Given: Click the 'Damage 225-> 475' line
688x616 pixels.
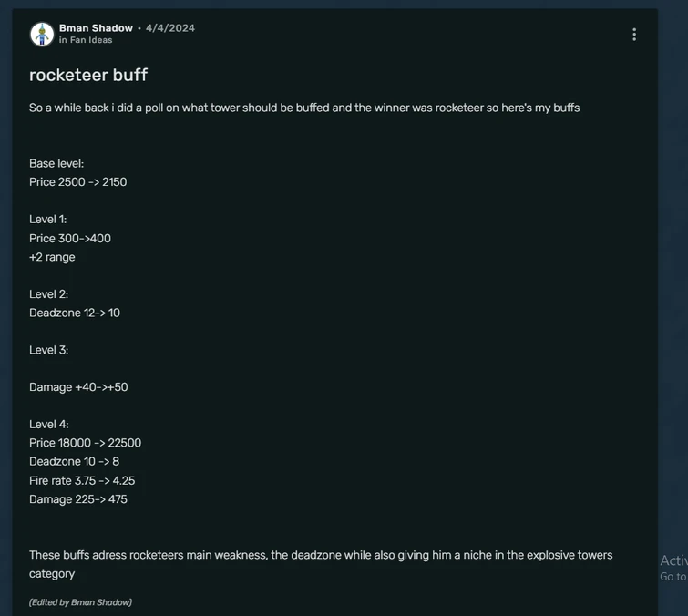Looking at the screenshot, I should coord(78,499).
